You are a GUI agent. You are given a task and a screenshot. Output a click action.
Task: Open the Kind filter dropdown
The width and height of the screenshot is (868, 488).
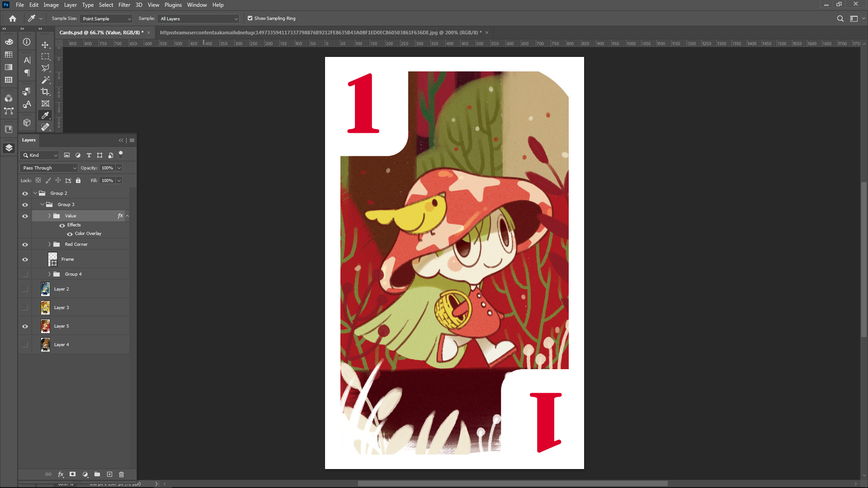[x=40, y=155]
